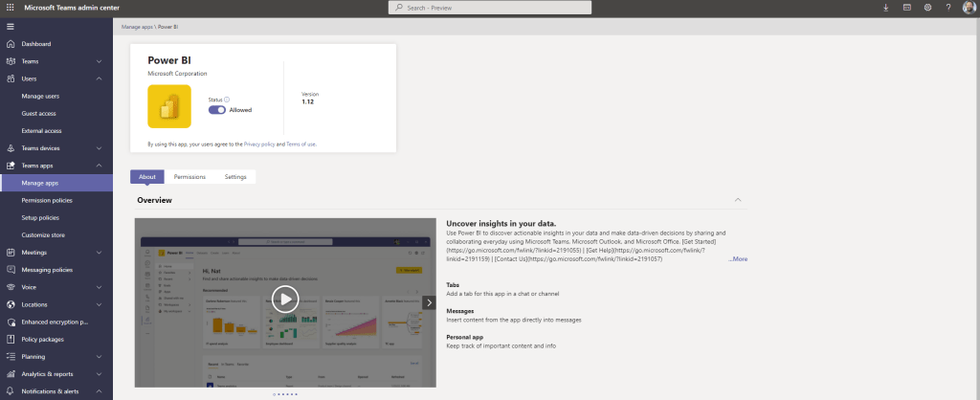Click the help question mark icon
The image size is (980, 400).
tap(948, 8)
